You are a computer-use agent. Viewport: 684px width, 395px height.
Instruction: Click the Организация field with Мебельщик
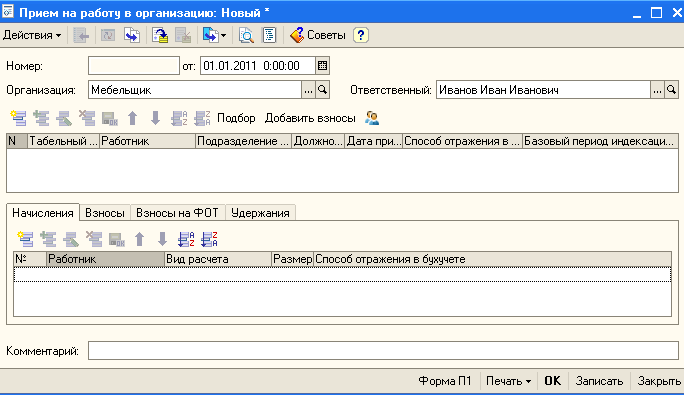click(x=195, y=90)
